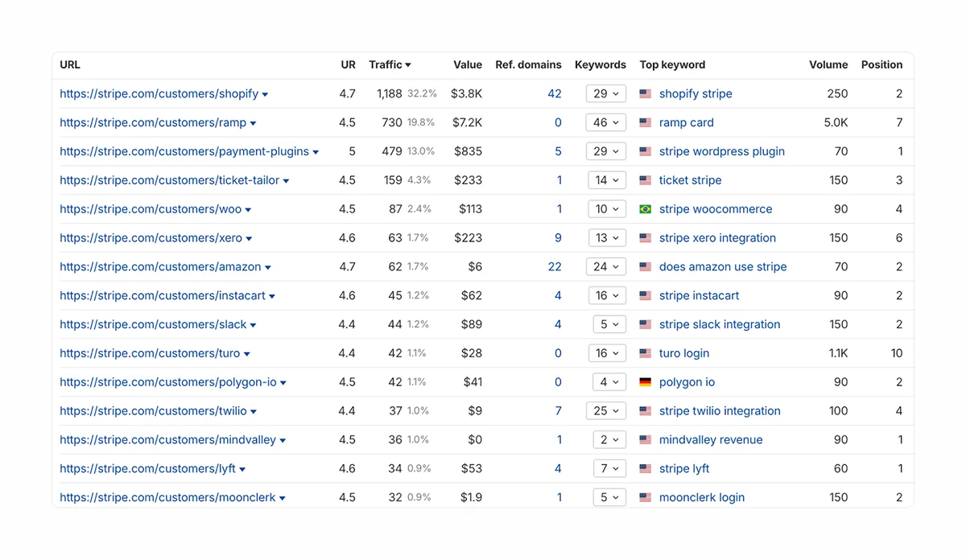Click the 42 referring domains count for shopify
Viewport: 966px width, 560px height.
click(554, 94)
